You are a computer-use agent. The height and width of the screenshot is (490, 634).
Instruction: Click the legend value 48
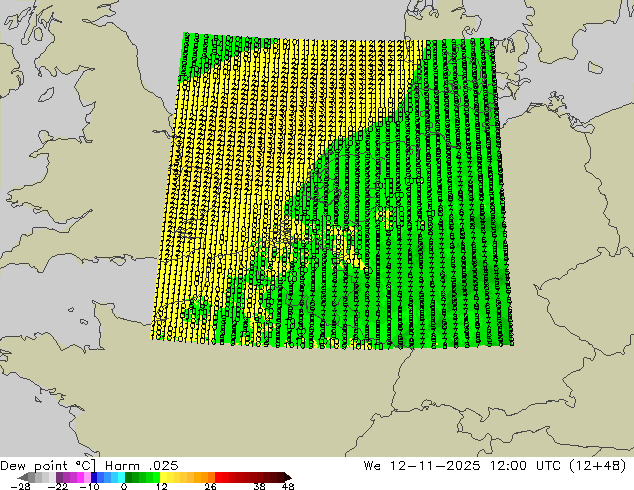[288, 486]
